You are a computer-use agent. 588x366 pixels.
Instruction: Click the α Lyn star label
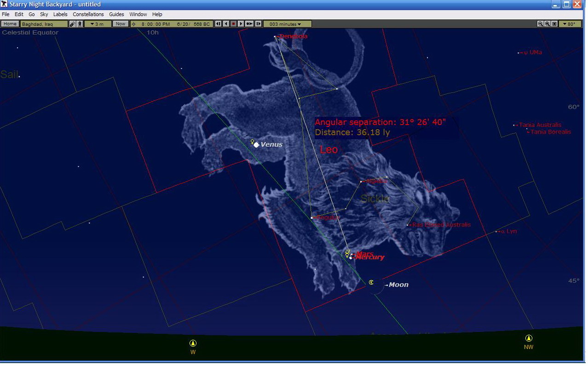tap(508, 231)
